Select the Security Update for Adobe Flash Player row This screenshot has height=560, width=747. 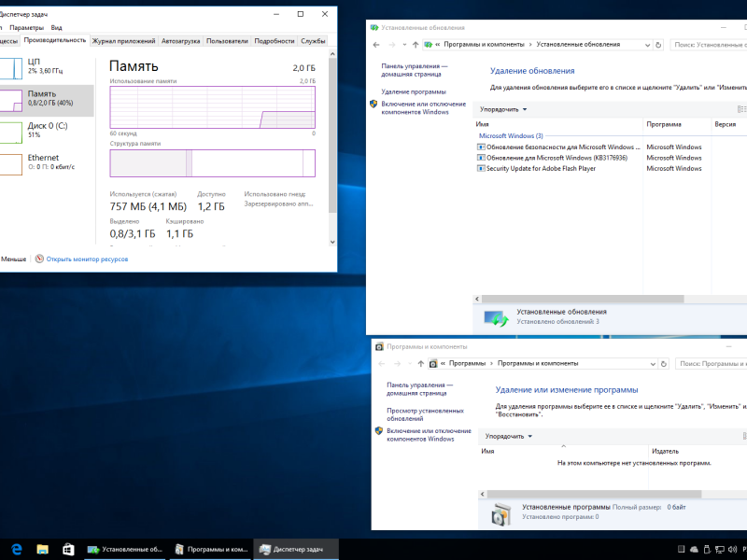(x=611, y=169)
